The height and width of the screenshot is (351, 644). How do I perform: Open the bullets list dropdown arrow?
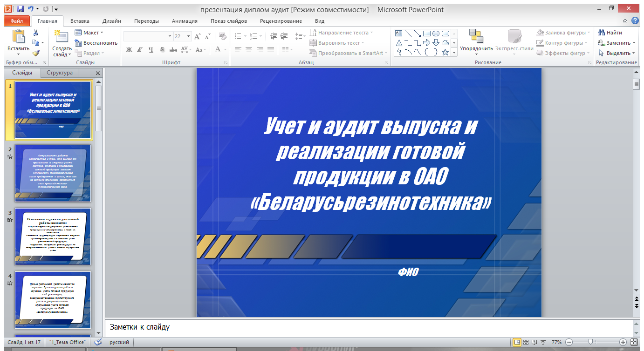(x=244, y=36)
